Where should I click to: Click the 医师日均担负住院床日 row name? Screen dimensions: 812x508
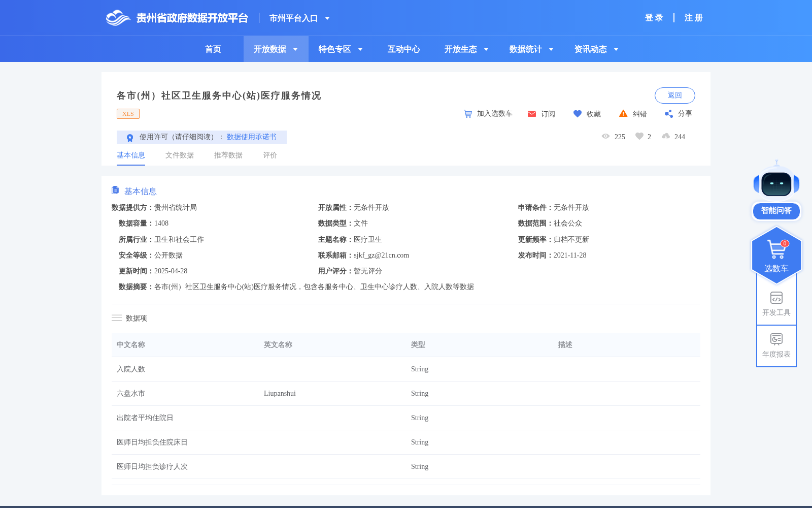coord(152,442)
